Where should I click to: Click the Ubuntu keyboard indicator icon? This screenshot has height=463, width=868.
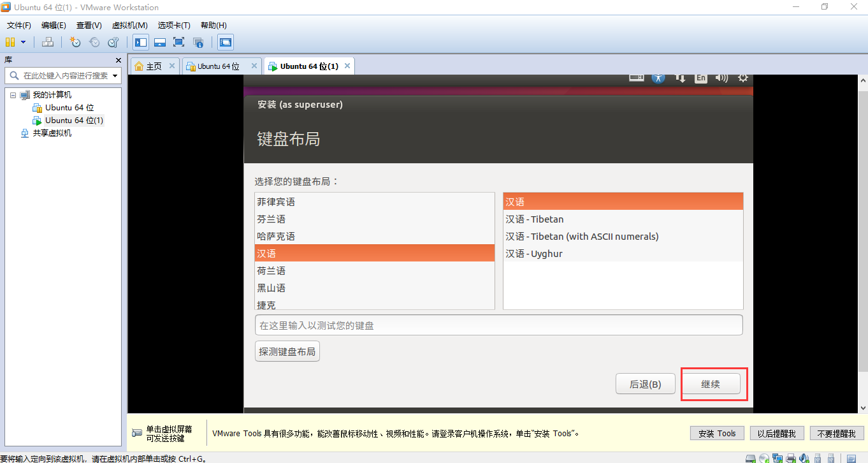(x=636, y=78)
